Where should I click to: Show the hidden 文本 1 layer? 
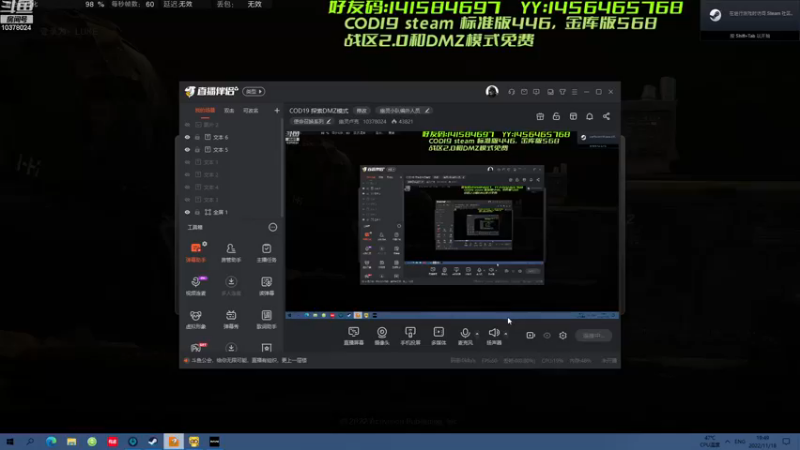(x=187, y=162)
